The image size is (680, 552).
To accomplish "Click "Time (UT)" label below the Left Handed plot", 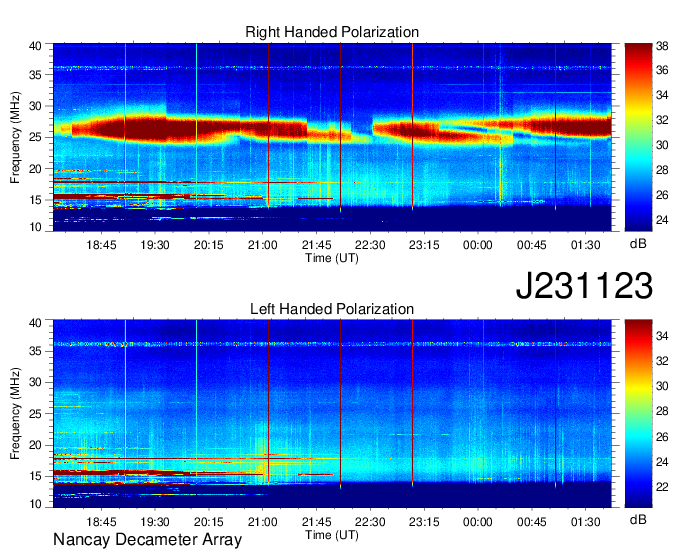I will pyautogui.click(x=332, y=535).
